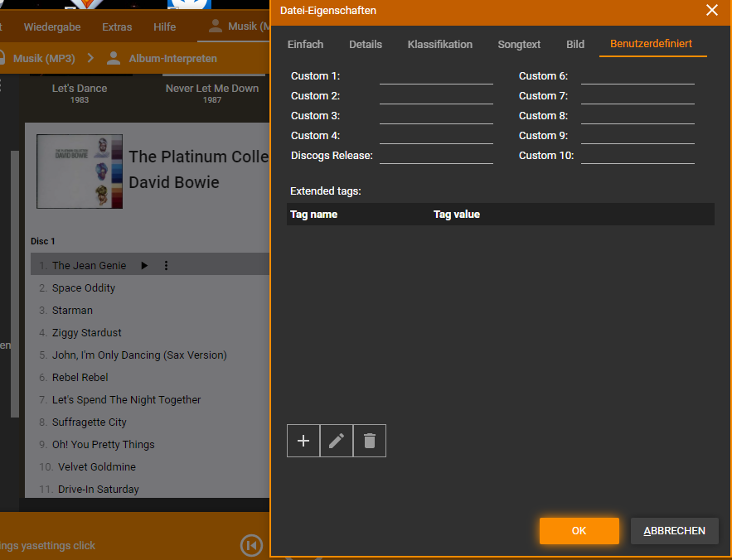The width and height of the screenshot is (732, 560).
Task: Focus the Custom 10 input field
Action: click(x=637, y=157)
